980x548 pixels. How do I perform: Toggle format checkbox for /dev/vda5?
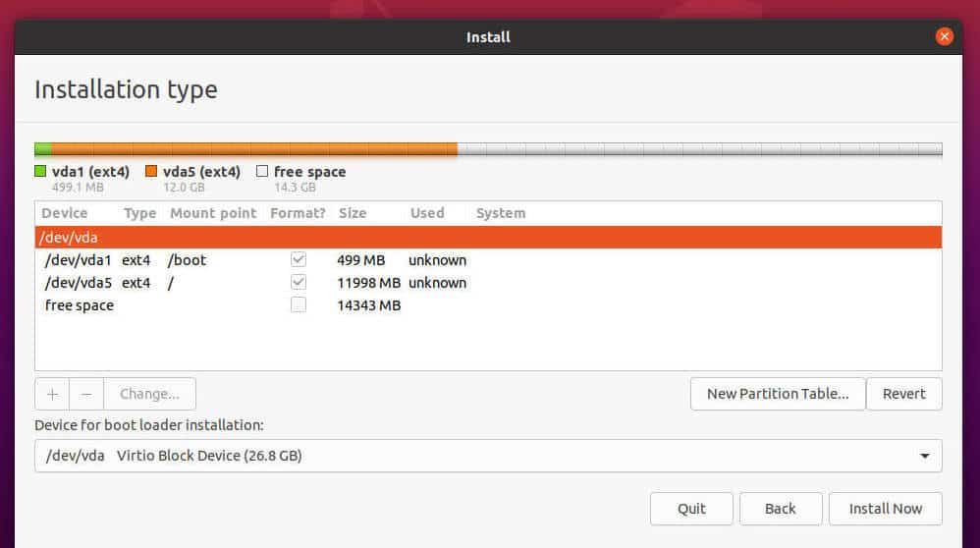(x=299, y=283)
